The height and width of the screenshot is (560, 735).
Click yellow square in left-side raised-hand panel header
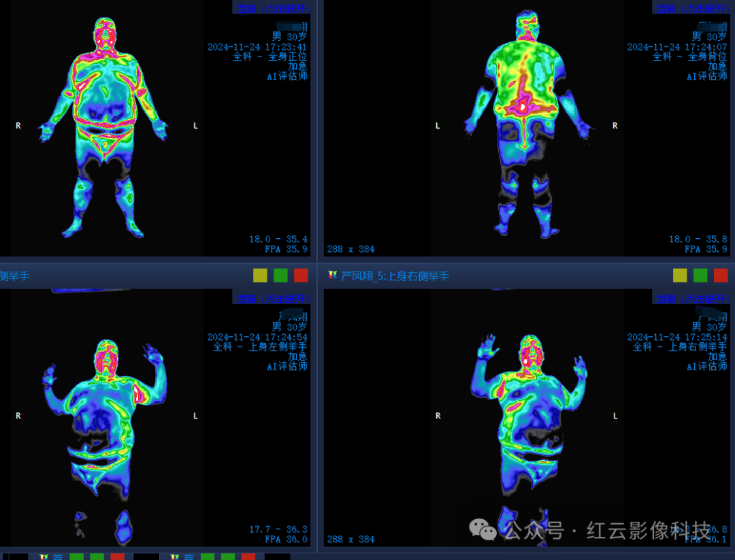260,276
